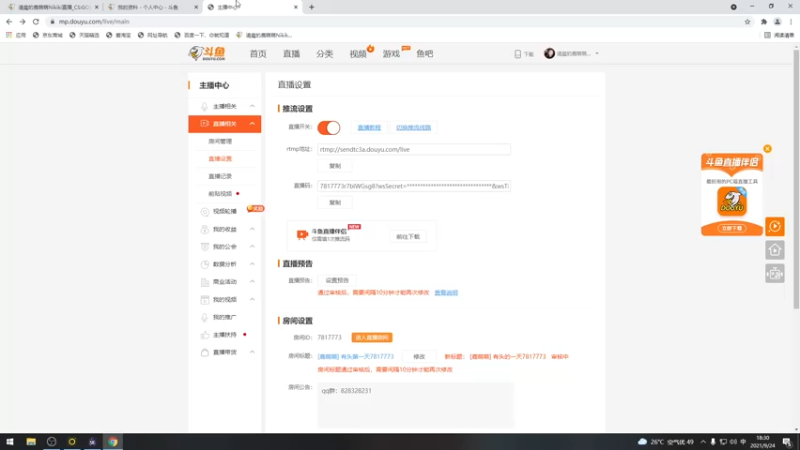The height and width of the screenshot is (450, 800).
Task: Click the 设置预告 button
Action: 337,280
